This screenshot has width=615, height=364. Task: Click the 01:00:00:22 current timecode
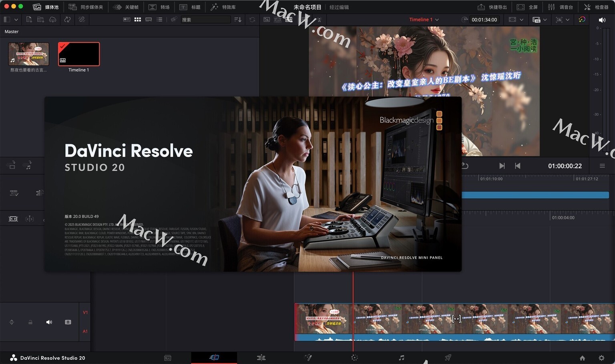[565, 166]
